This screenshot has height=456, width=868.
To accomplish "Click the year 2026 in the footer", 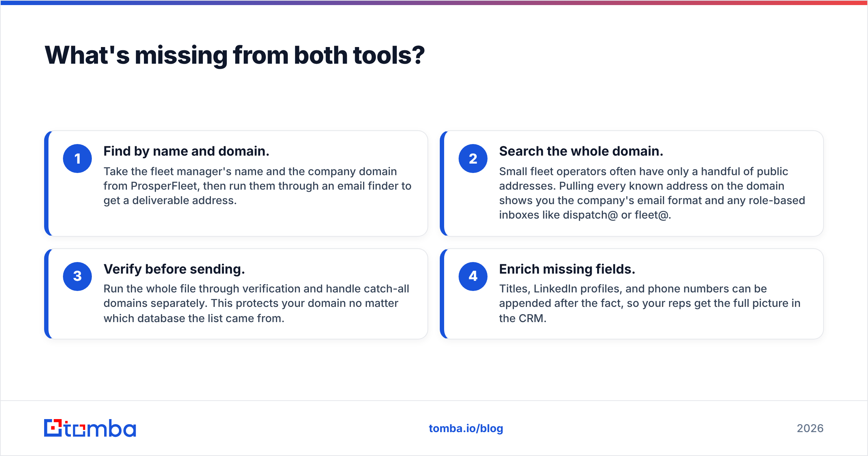I will coord(810,428).
